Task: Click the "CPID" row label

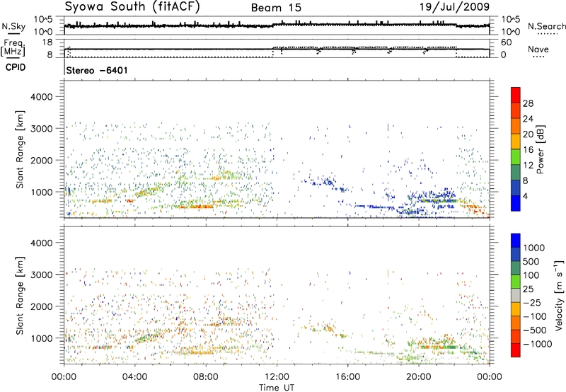Action: tap(16, 67)
